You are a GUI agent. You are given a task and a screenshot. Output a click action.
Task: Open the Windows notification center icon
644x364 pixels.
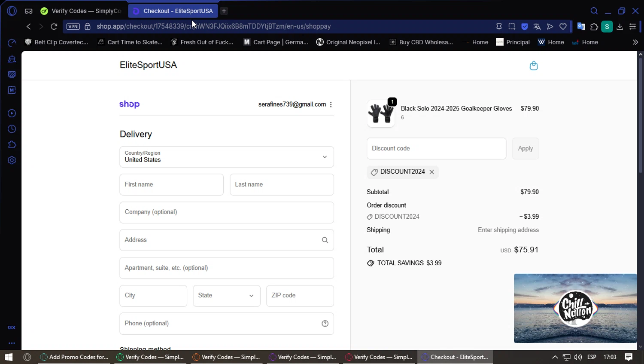tap(629, 357)
